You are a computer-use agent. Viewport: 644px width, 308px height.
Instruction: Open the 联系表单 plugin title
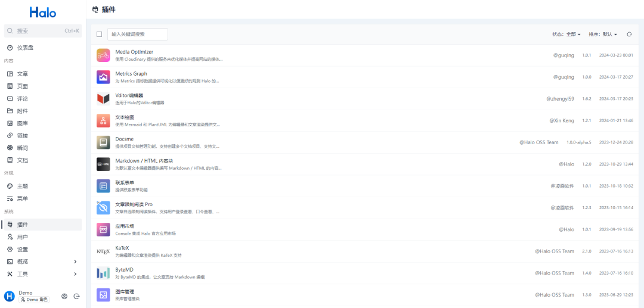coord(125,182)
